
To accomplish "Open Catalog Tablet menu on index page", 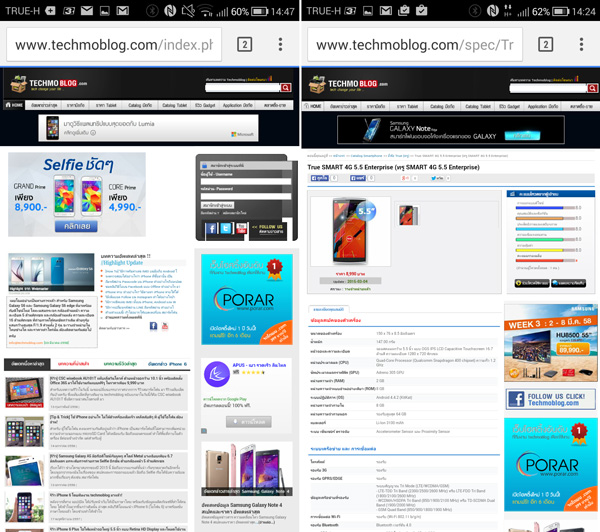I will pyautogui.click(x=174, y=105).
